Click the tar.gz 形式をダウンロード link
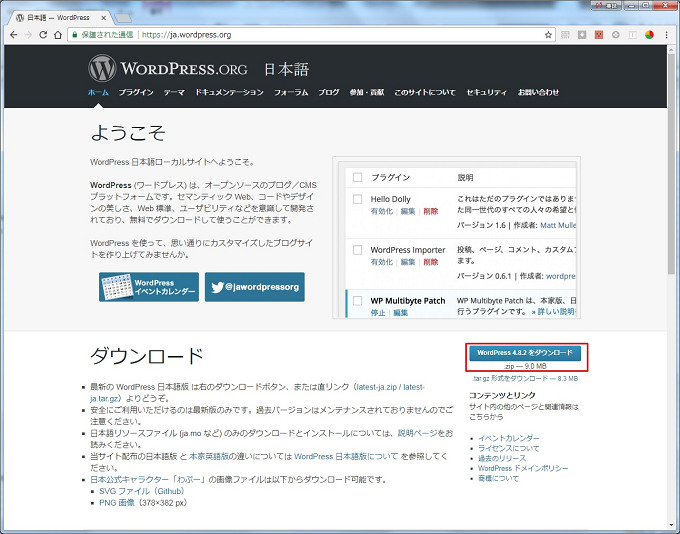 tap(525, 378)
